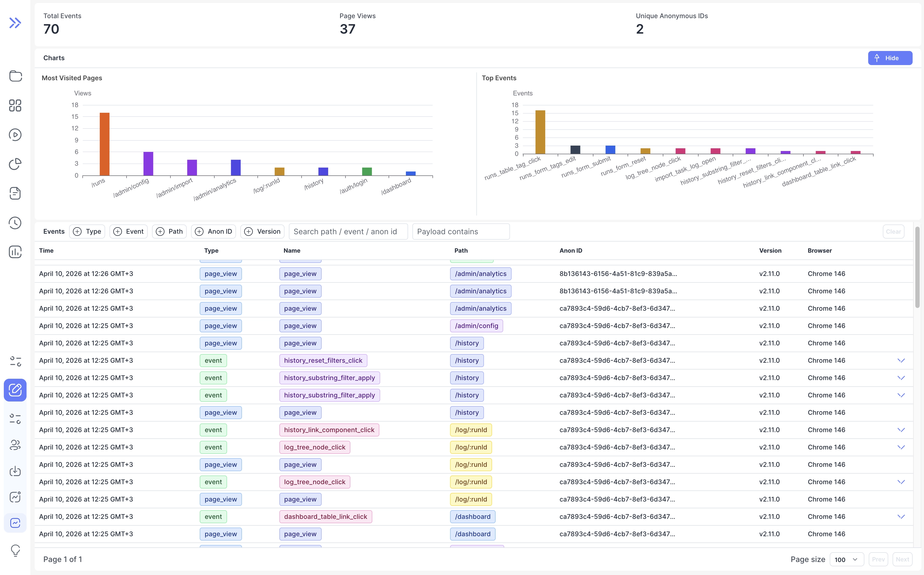
Task: Add a Type filter above the events table
Action: click(x=87, y=231)
